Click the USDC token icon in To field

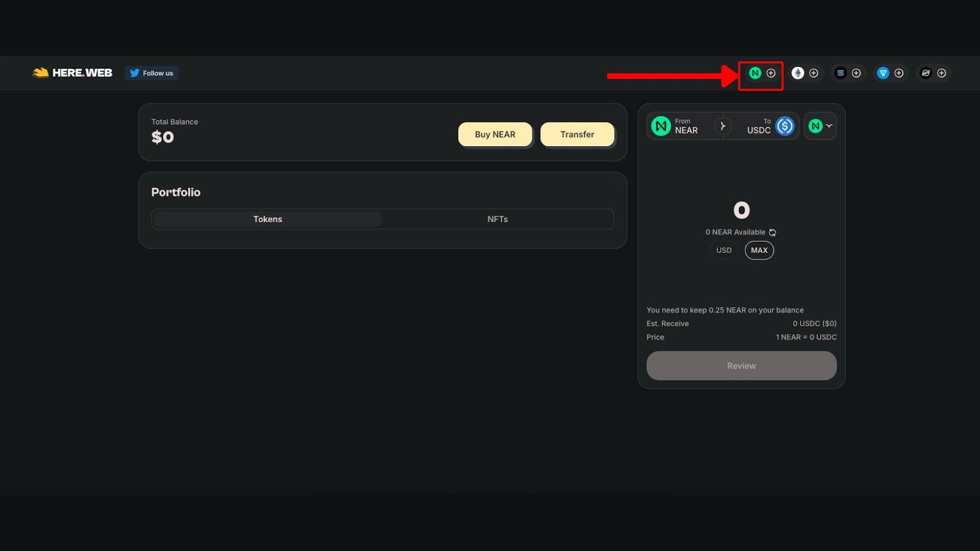[x=785, y=126]
